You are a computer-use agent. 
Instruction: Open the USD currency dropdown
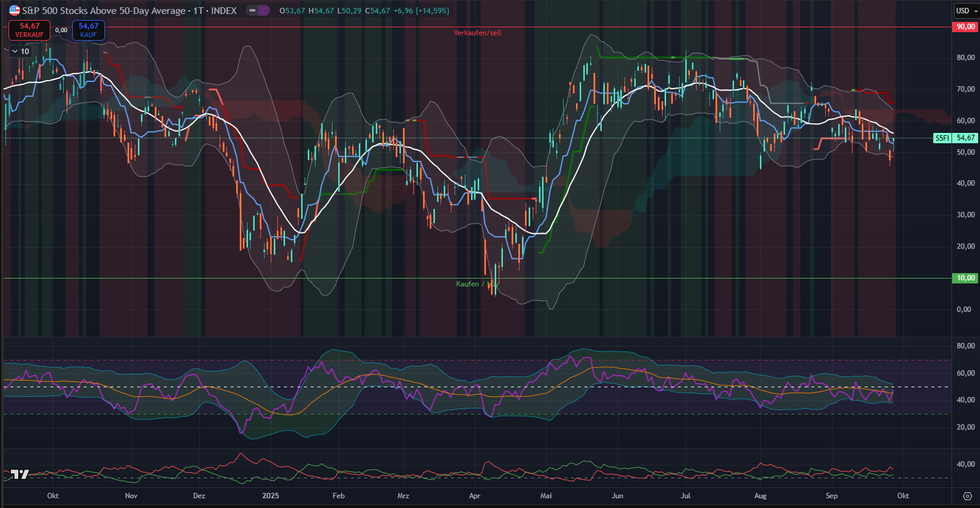point(966,10)
